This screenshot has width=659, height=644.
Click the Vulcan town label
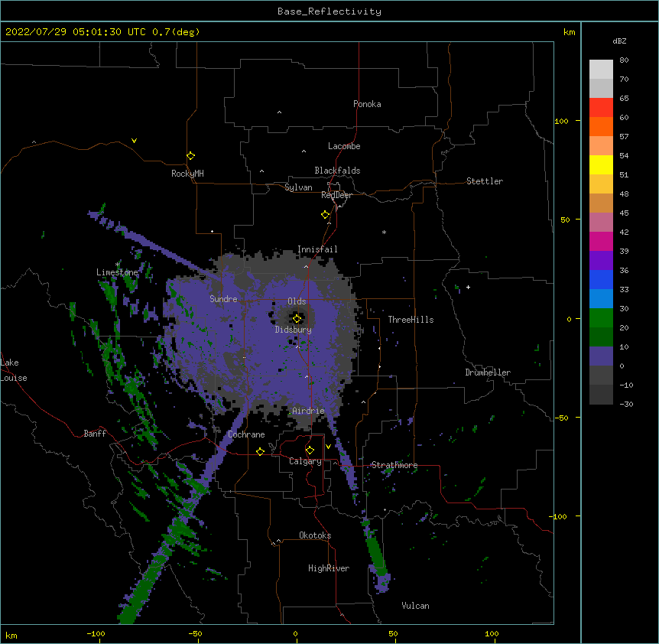[415, 606]
